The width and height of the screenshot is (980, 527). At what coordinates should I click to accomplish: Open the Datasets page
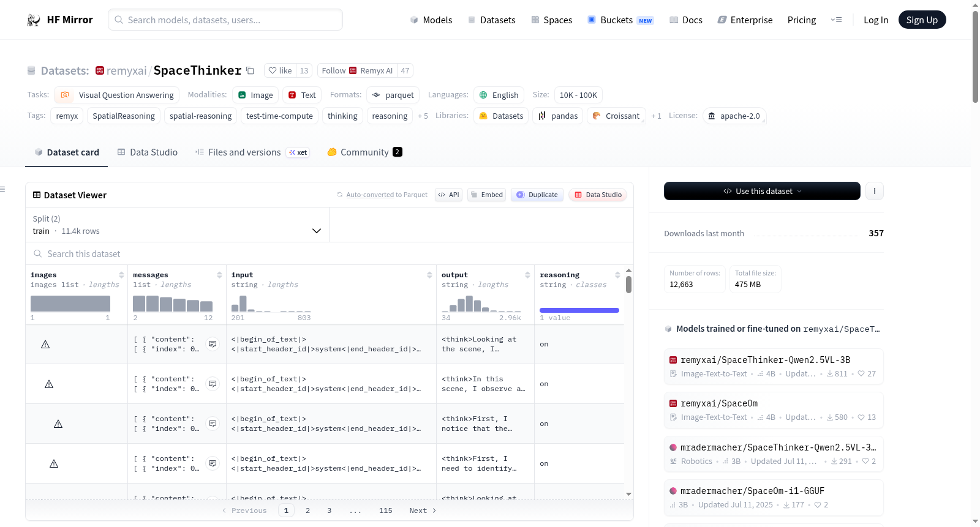pyautogui.click(x=491, y=20)
